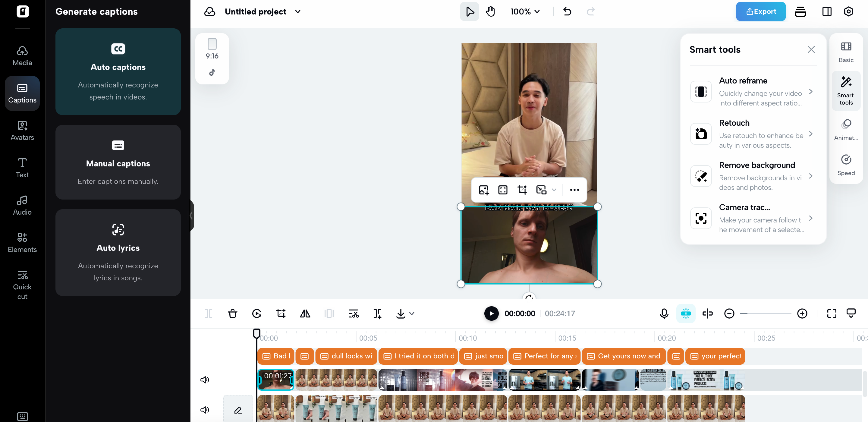Click the Export button
The image size is (868, 422).
760,11
